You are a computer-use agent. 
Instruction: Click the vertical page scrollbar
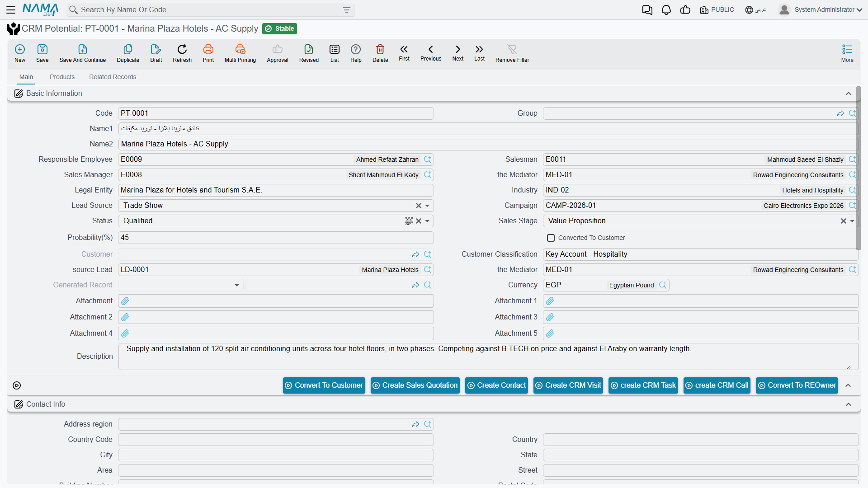tap(858, 168)
